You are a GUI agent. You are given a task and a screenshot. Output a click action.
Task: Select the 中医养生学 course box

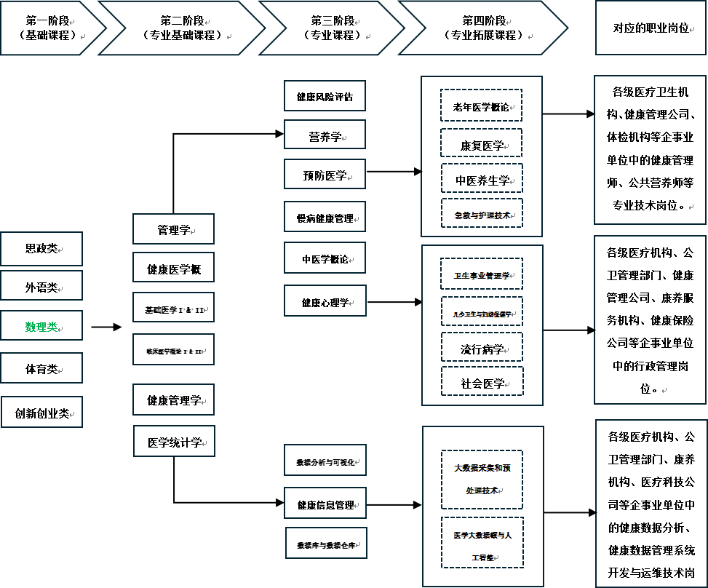(x=481, y=178)
